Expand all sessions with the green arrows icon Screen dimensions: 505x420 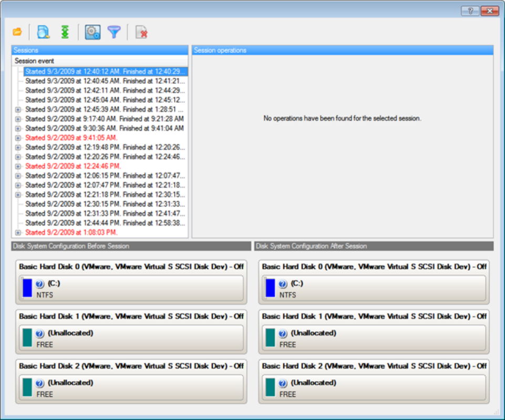click(x=65, y=32)
